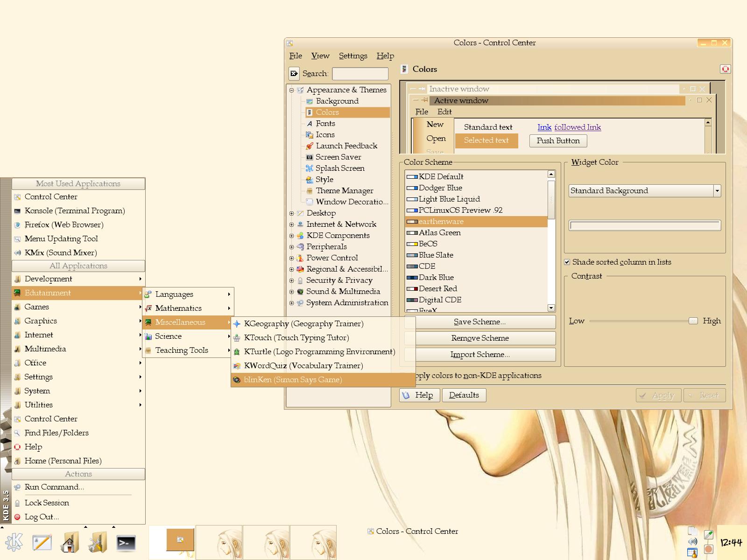
Task: Open Run Command from K menu
Action: [78, 487]
